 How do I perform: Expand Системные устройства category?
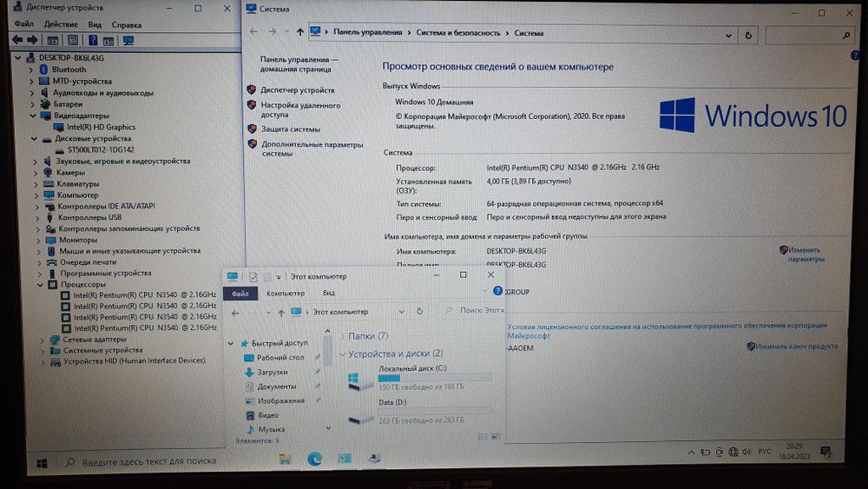43,351
